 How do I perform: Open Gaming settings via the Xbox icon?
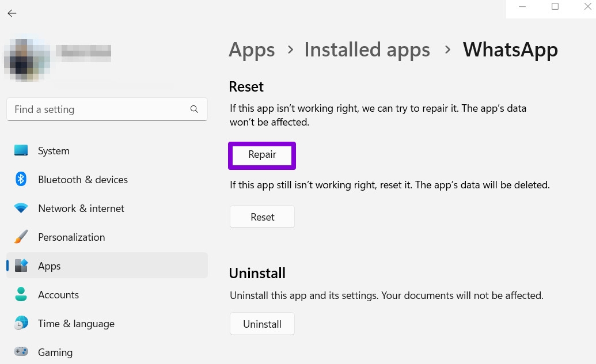21,352
